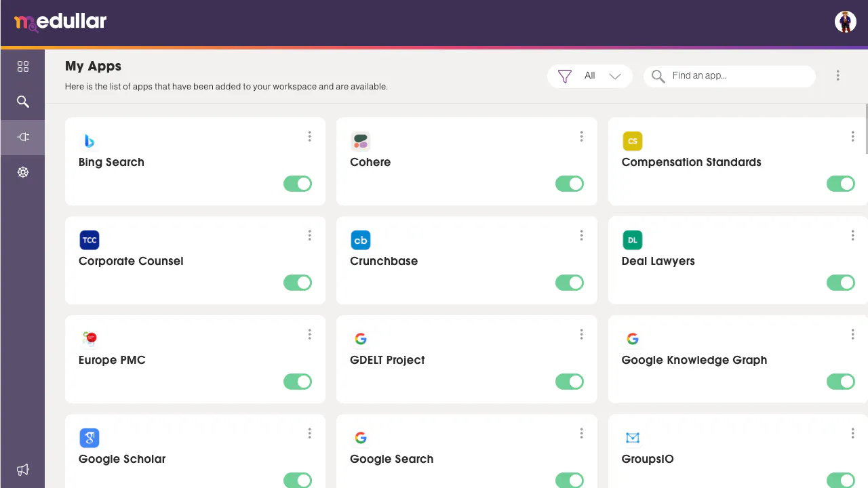The width and height of the screenshot is (868, 488).
Task: Click the Bing Search app logo
Action: coord(90,141)
